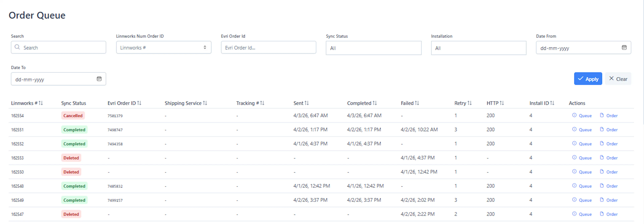Open Order document for order 162547

point(609,214)
